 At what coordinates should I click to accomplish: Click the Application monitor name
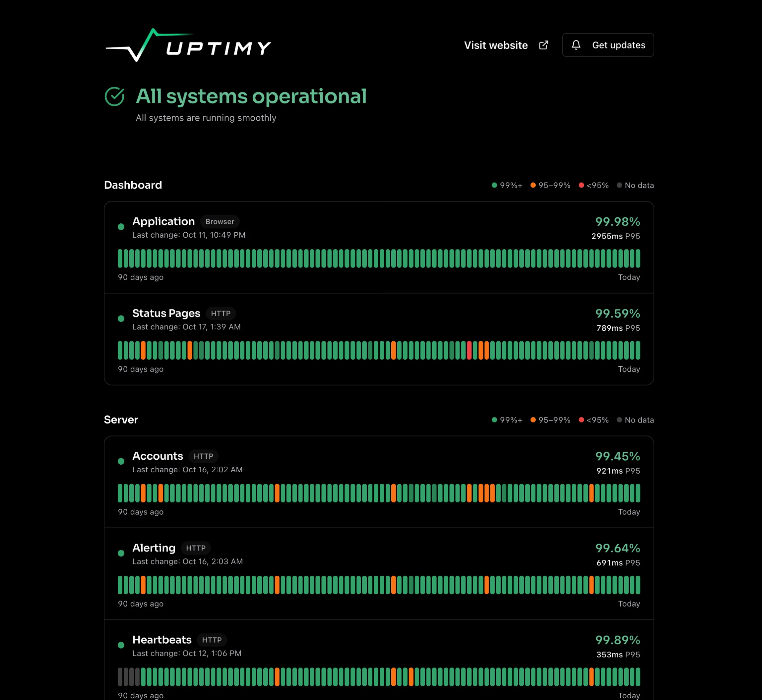[x=163, y=221]
